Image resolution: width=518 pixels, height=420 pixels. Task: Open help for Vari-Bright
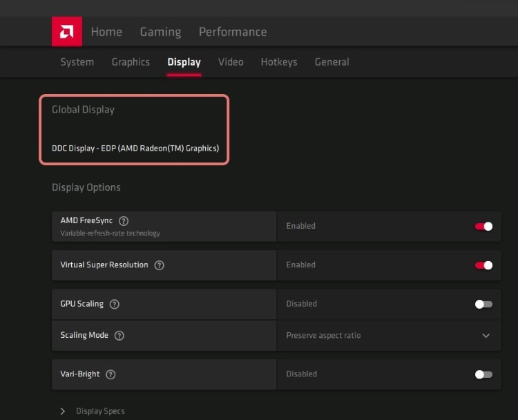click(111, 374)
